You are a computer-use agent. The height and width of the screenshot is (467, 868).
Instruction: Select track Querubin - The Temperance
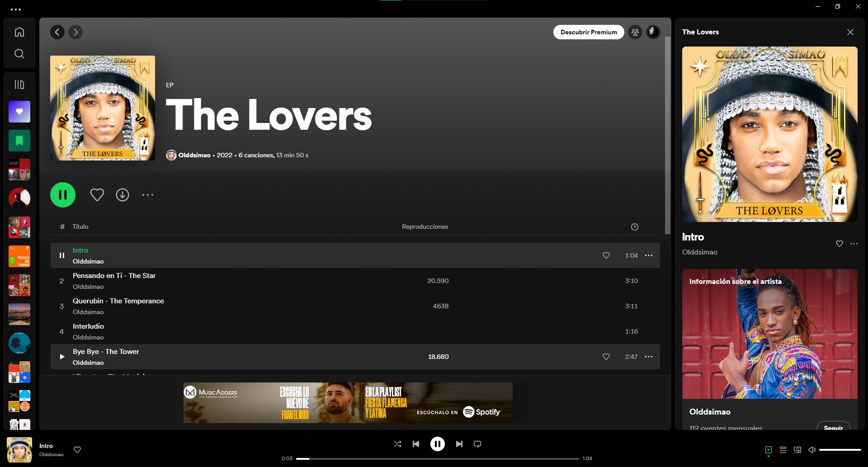[355, 306]
